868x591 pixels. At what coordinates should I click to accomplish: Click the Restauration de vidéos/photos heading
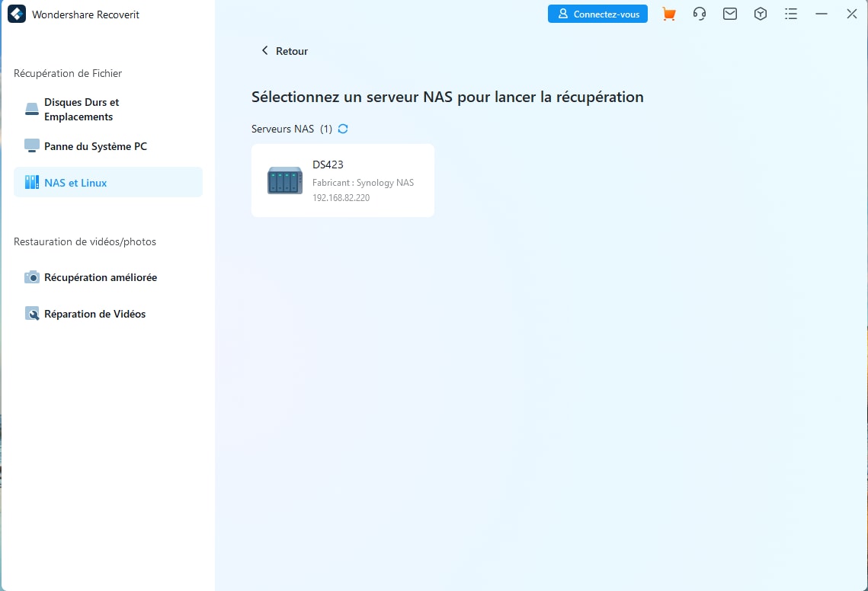[85, 242]
